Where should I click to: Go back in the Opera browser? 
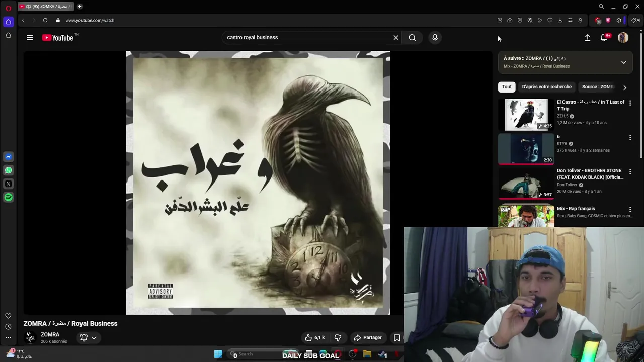coord(23,20)
